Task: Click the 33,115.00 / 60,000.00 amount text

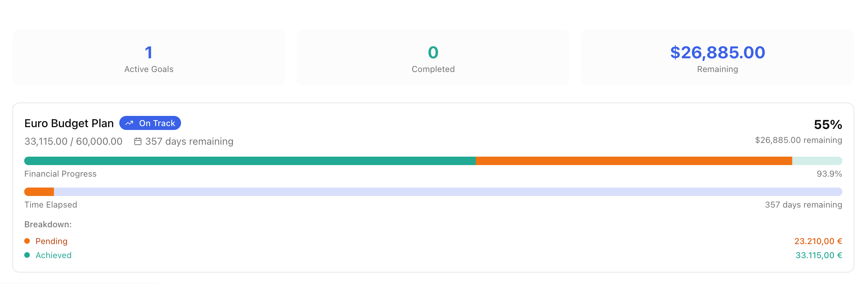Action: click(x=73, y=141)
